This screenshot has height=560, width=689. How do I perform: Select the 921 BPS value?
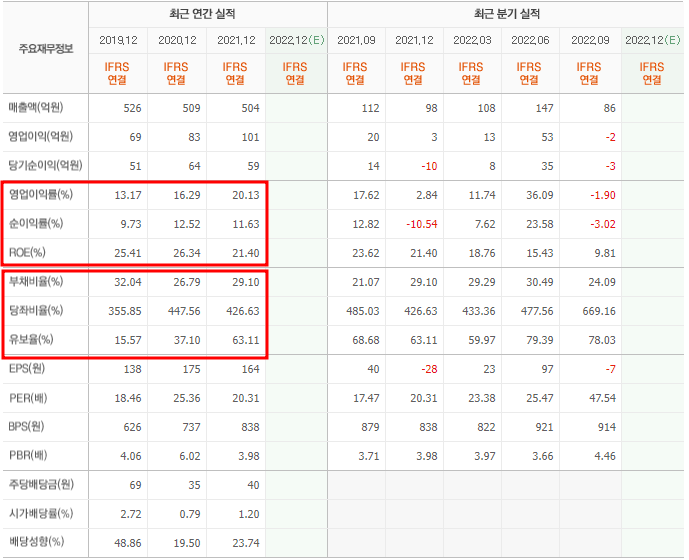[544, 427]
